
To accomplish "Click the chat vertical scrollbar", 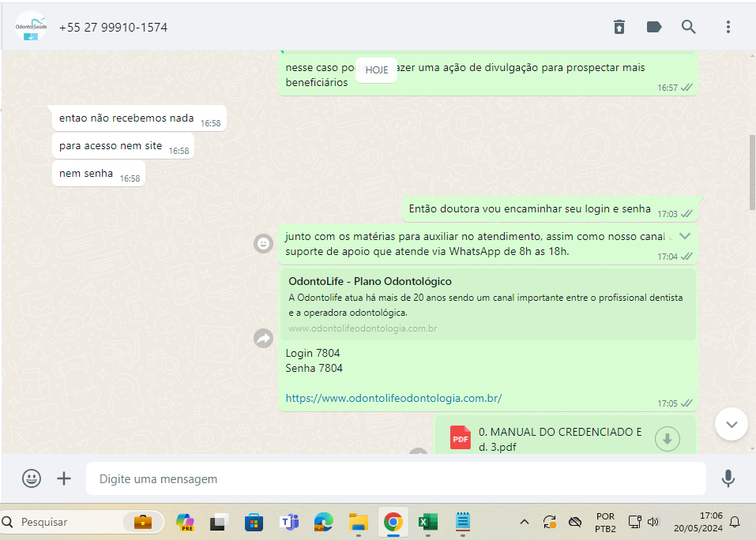I will coord(752,172).
